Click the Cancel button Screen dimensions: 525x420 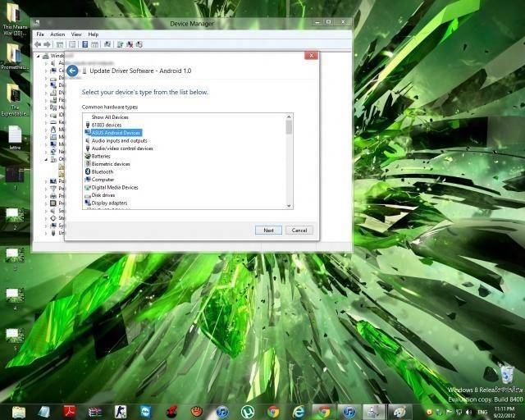click(299, 231)
